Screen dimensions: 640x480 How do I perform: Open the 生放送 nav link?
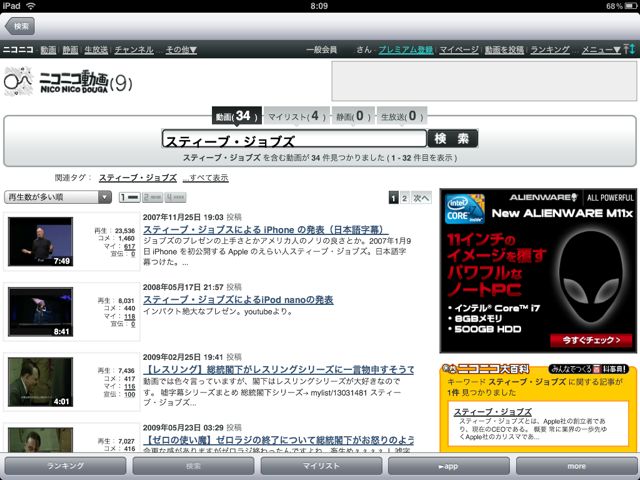[x=96, y=50]
